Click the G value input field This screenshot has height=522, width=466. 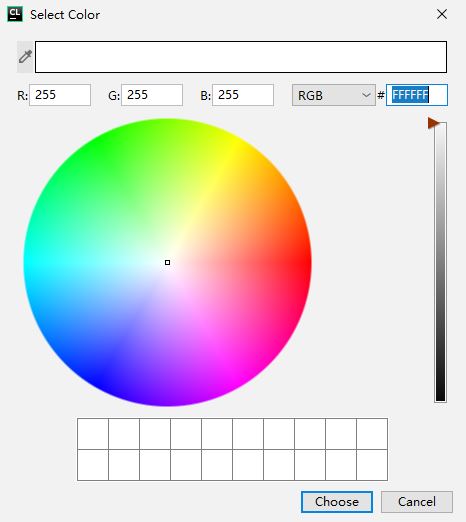click(152, 95)
